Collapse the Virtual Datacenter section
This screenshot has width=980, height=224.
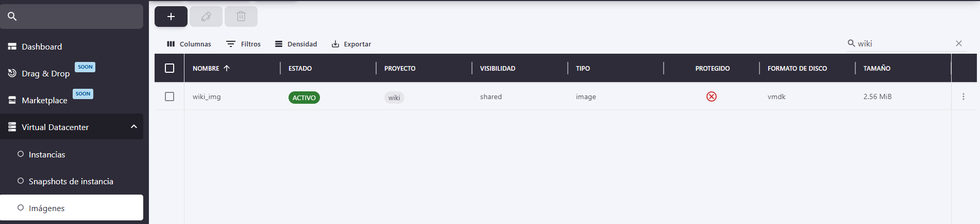(134, 126)
